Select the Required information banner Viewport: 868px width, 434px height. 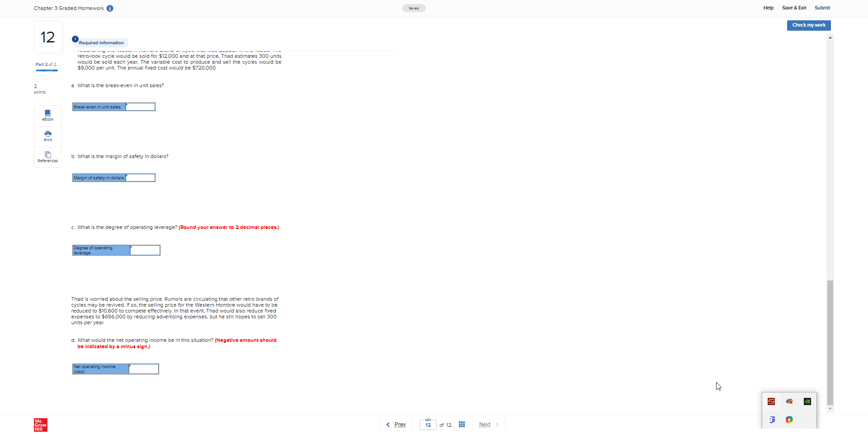(100, 42)
